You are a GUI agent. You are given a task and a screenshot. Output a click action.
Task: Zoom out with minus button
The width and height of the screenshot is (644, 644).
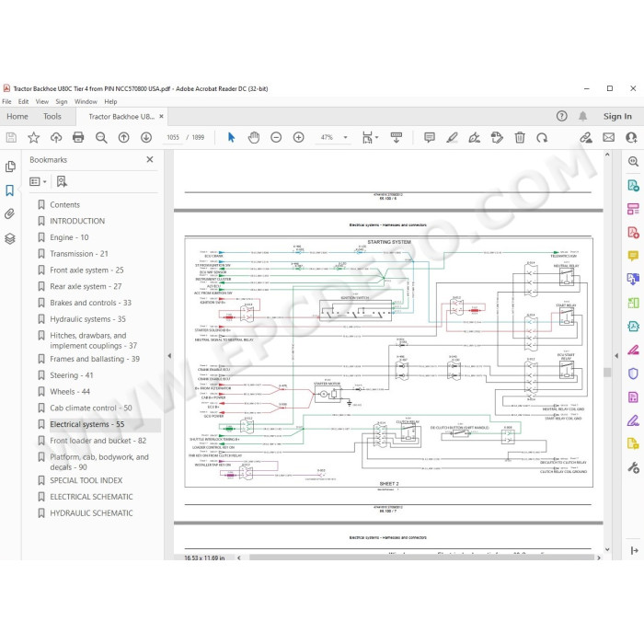pyautogui.click(x=276, y=138)
